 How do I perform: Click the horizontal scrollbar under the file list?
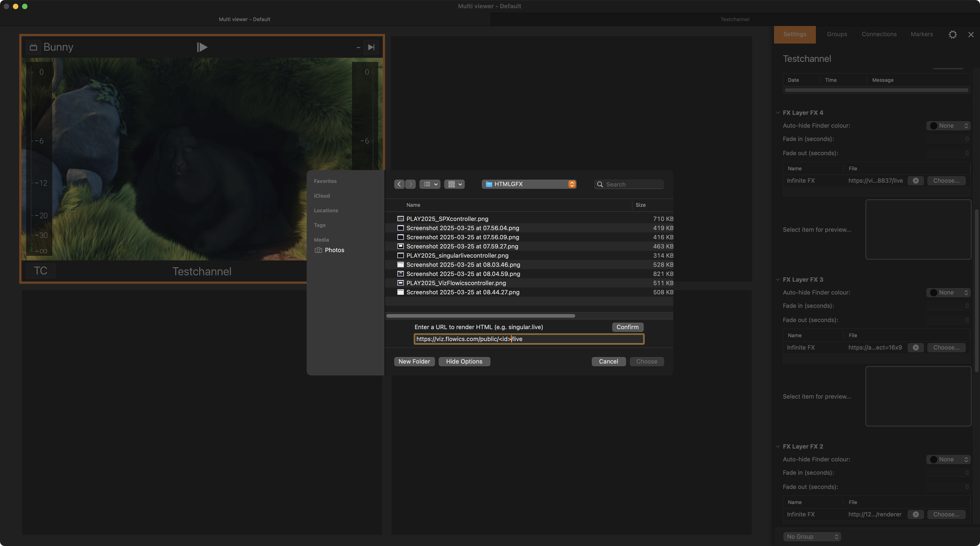tap(480, 316)
